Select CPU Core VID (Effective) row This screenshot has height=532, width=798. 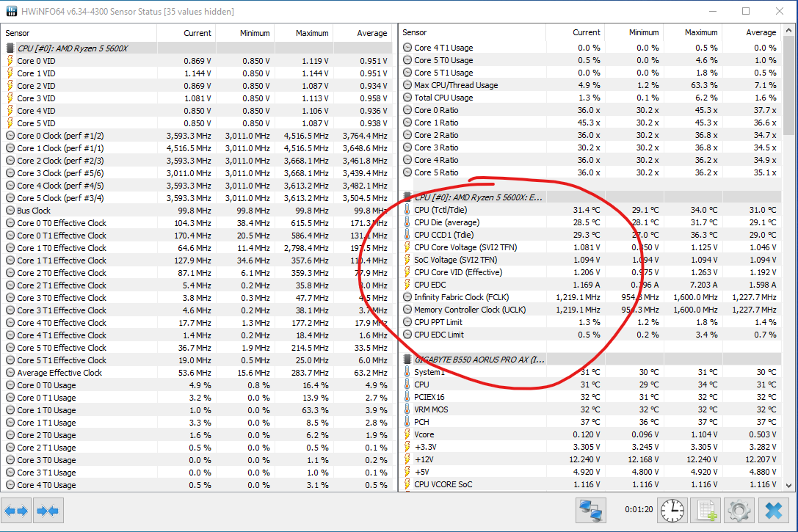click(x=590, y=272)
